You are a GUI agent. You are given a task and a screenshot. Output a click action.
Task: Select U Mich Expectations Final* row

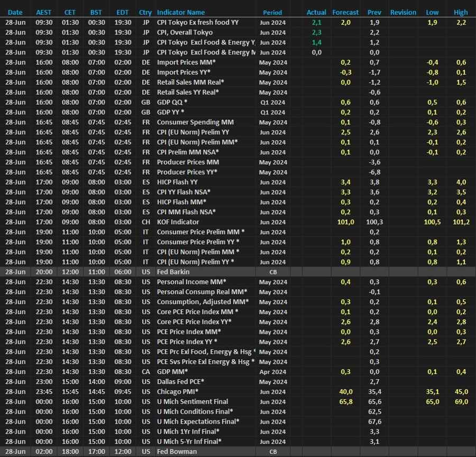(238, 422)
